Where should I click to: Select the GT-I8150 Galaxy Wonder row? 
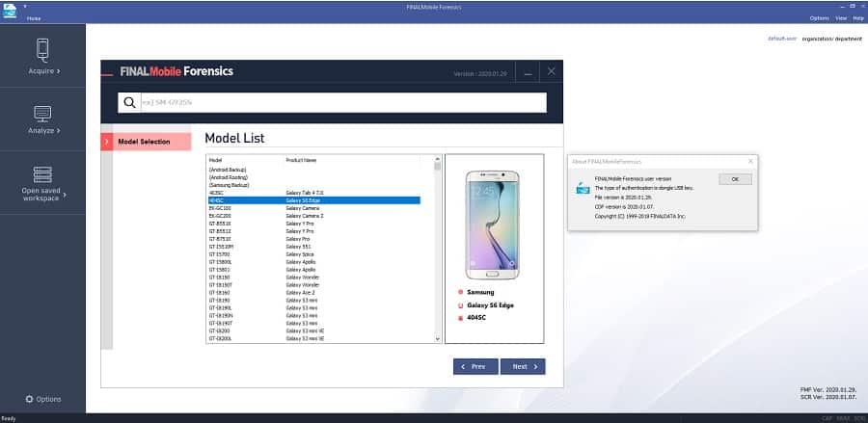click(313, 278)
